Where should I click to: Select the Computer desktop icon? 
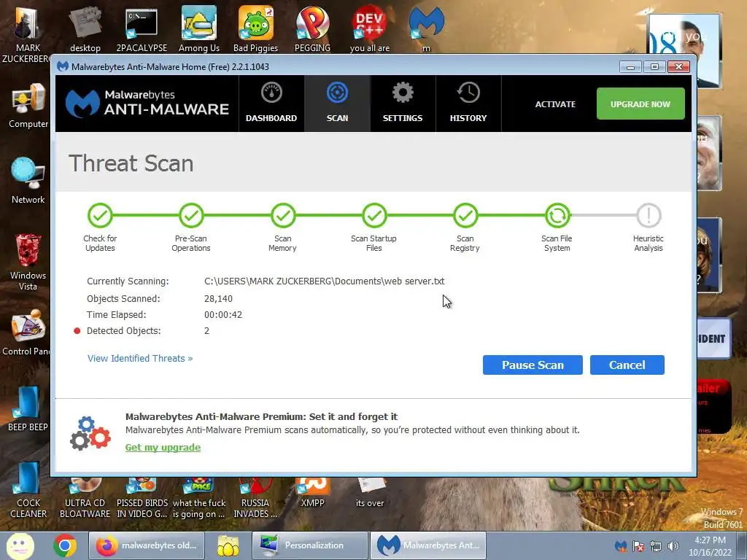pyautogui.click(x=28, y=106)
